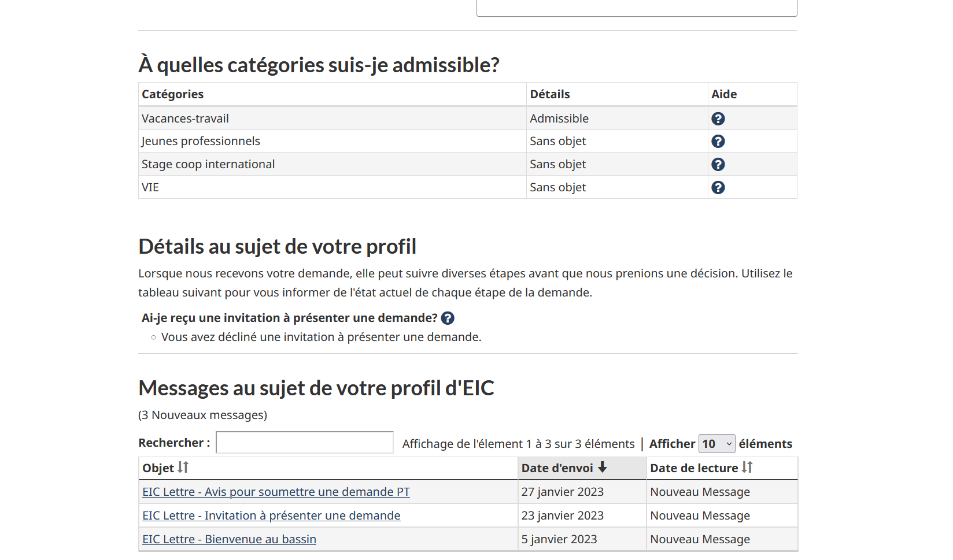Click 'Nouveau Message' for Bienvenue au bassin
Image resolution: width=953 pixels, height=560 pixels.
click(x=700, y=539)
